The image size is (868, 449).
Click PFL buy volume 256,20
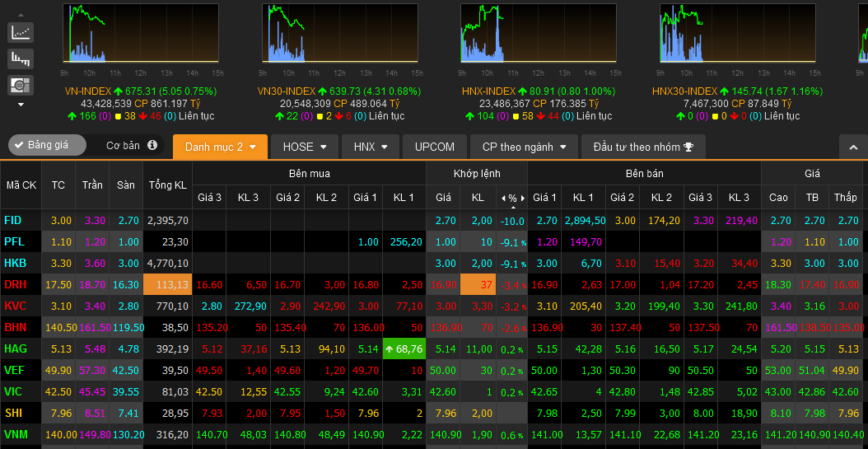tap(406, 242)
